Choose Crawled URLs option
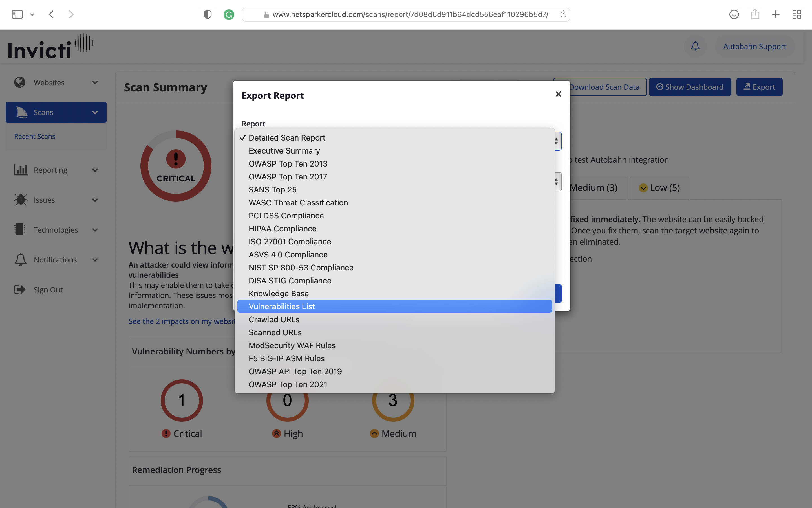This screenshot has height=508, width=812. coord(395,319)
